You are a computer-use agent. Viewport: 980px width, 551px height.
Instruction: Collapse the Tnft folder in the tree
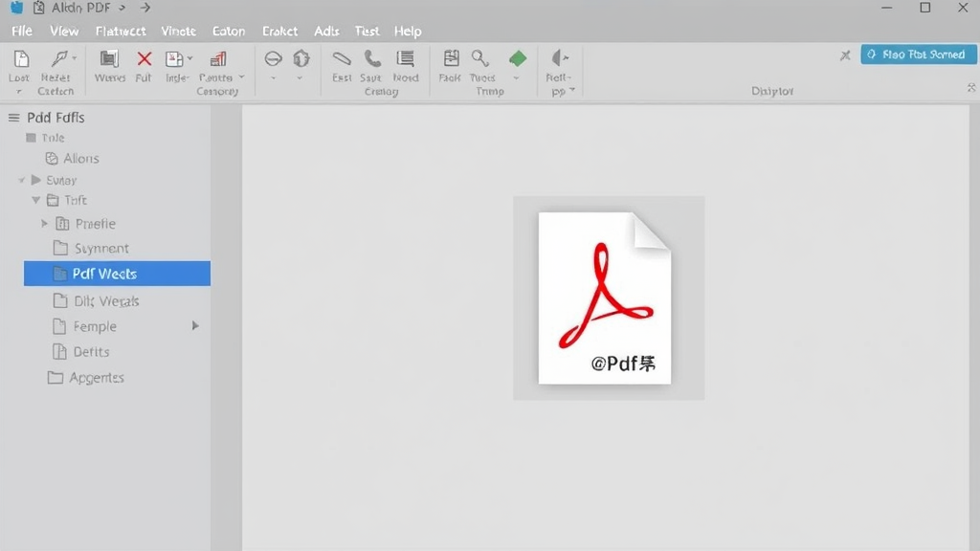point(36,201)
